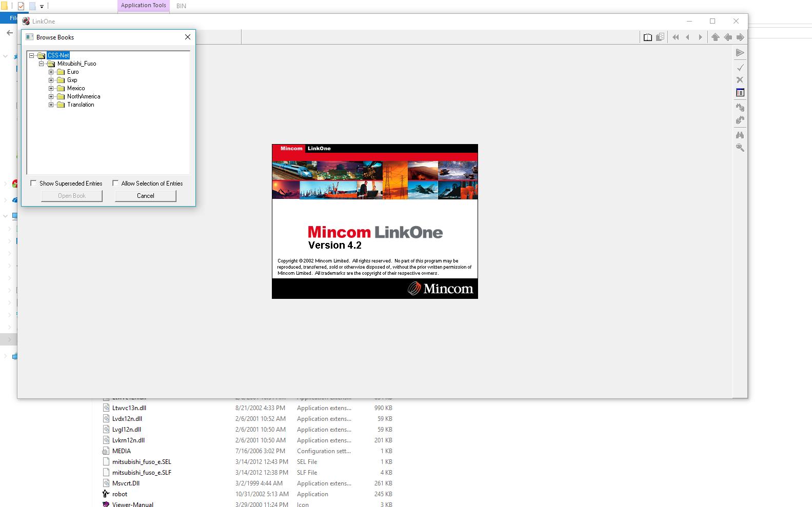
Task: Select the MEDIA configuration file
Action: (122, 451)
